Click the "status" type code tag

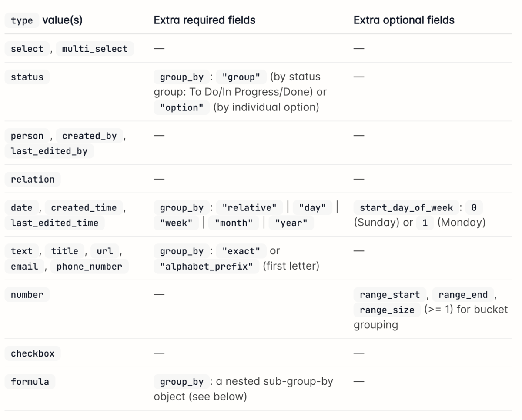coord(27,77)
